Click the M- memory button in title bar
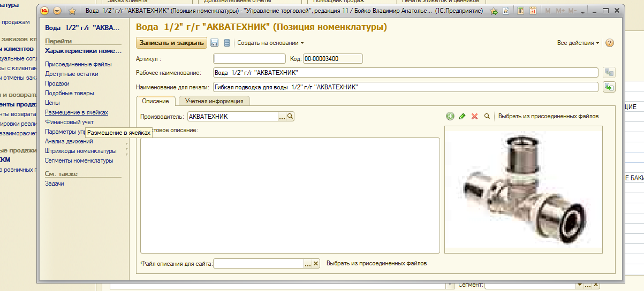The image size is (644, 291). point(573,11)
